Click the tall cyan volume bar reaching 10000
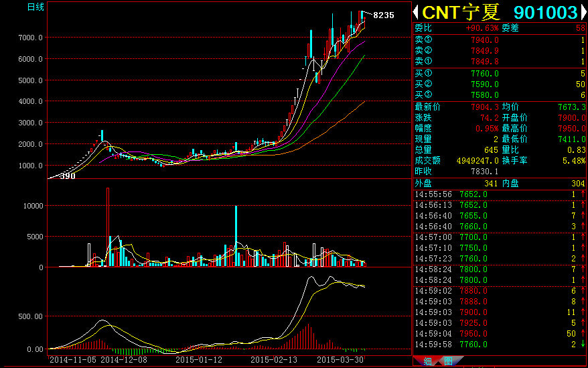This screenshot has height=368, width=588. pyautogui.click(x=236, y=236)
